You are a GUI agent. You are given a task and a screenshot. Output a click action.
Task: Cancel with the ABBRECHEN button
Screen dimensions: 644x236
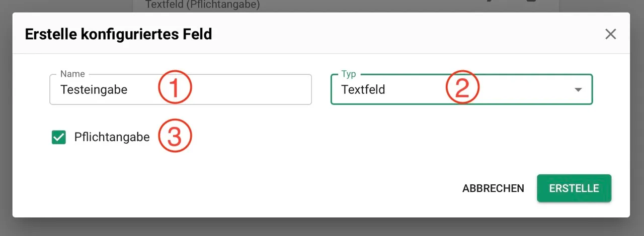tap(493, 188)
